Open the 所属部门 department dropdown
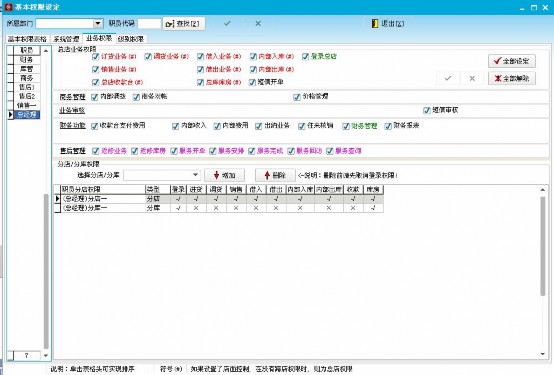Screen dimensions: 554x375 (x=98, y=23)
